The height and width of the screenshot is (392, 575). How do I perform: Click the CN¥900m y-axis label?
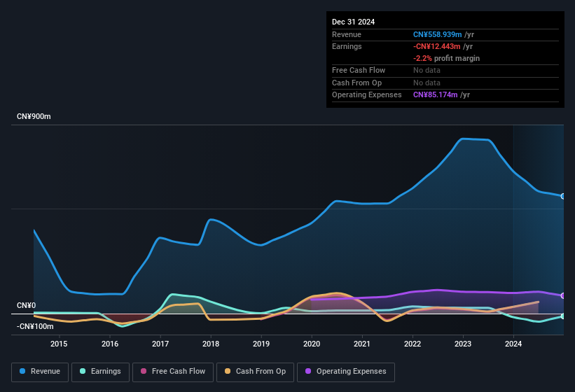[x=34, y=116]
